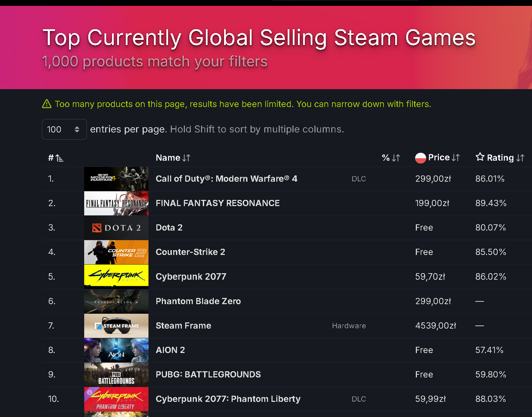Click the Counter-Strike 2 capsule image
This screenshot has width=532, height=417.
point(116,252)
